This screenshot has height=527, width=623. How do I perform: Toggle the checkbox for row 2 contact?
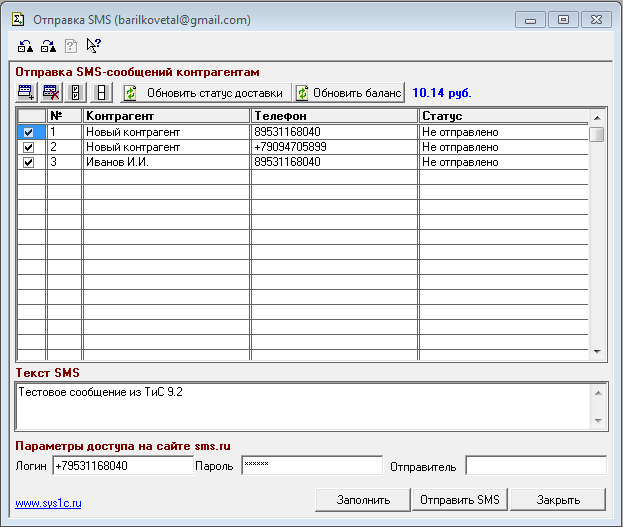coord(29,147)
